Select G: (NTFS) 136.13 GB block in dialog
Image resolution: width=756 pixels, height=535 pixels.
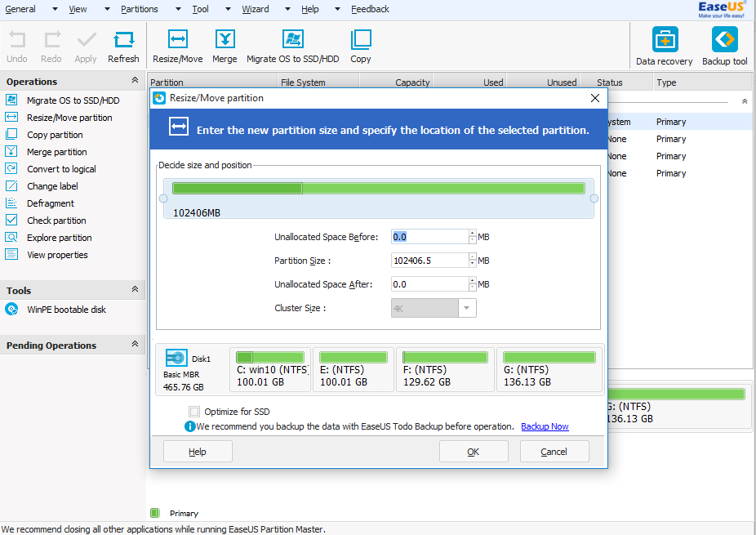(x=549, y=369)
